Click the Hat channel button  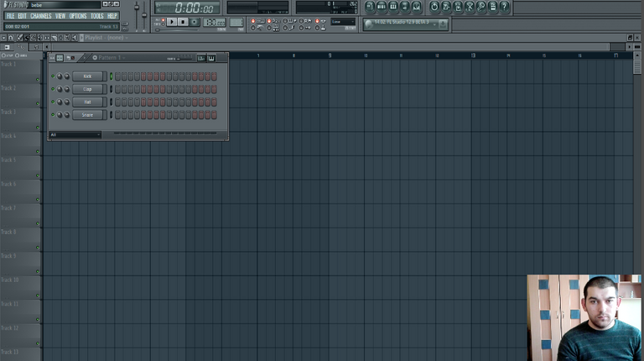pos(87,102)
